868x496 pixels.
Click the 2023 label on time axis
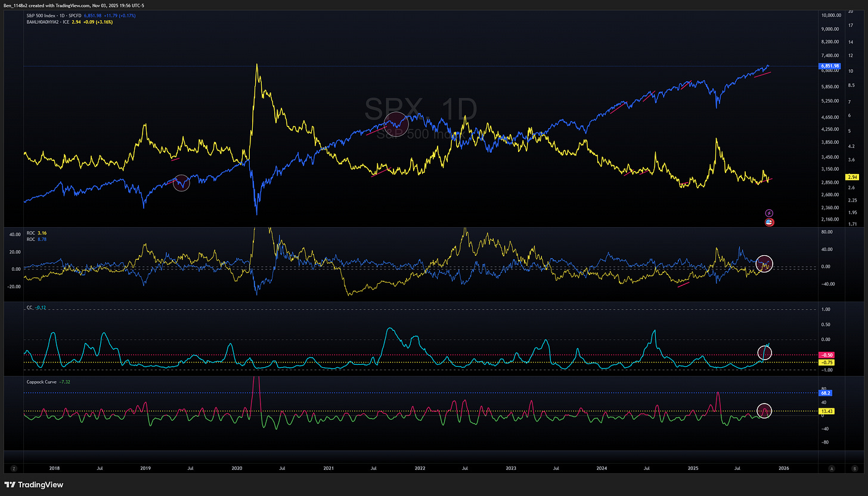click(x=511, y=469)
